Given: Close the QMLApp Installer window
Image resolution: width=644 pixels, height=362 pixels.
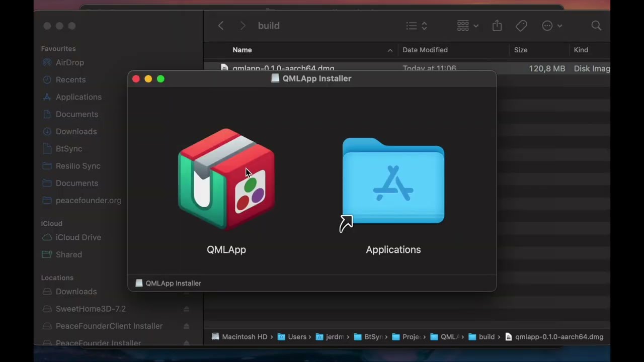Looking at the screenshot, I should pyautogui.click(x=136, y=79).
